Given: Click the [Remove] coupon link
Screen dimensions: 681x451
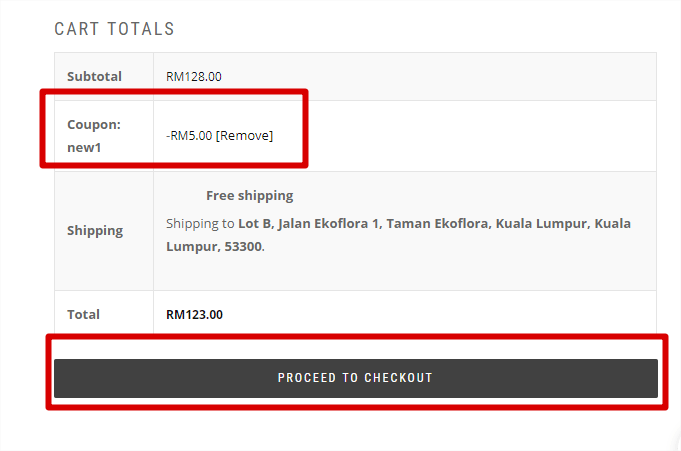Looking at the screenshot, I should pos(244,136).
